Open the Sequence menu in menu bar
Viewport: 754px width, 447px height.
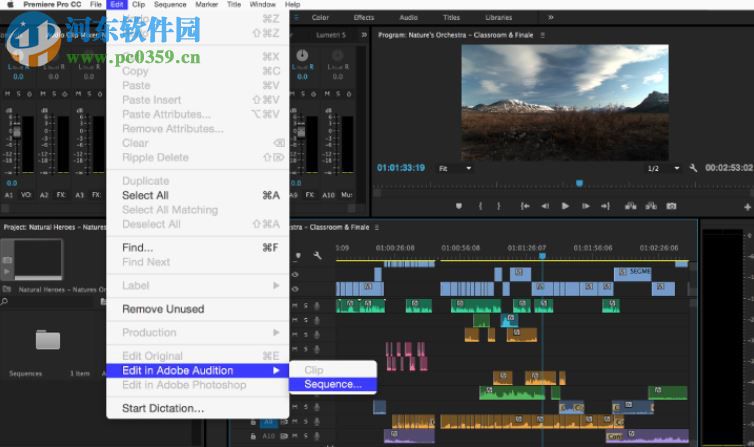point(170,4)
